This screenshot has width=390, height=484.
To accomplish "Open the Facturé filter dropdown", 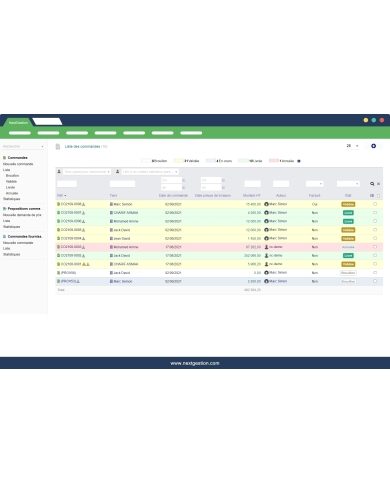I will (x=314, y=184).
